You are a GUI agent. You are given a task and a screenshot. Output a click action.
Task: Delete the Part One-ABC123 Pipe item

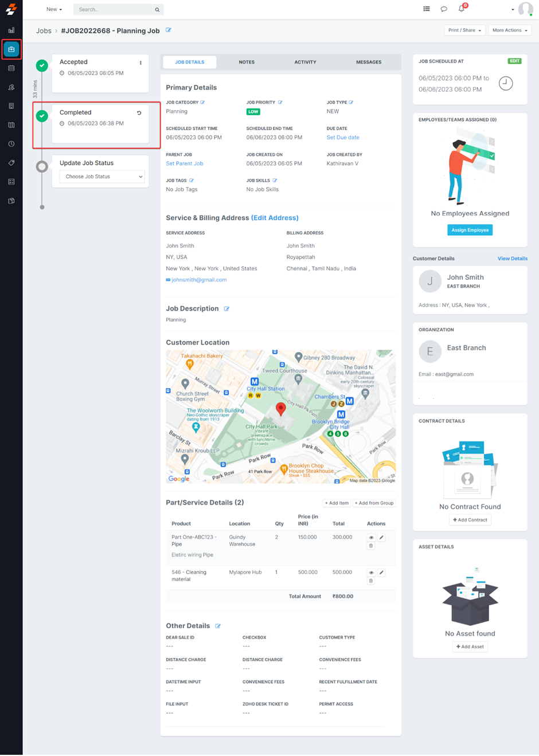coord(371,546)
